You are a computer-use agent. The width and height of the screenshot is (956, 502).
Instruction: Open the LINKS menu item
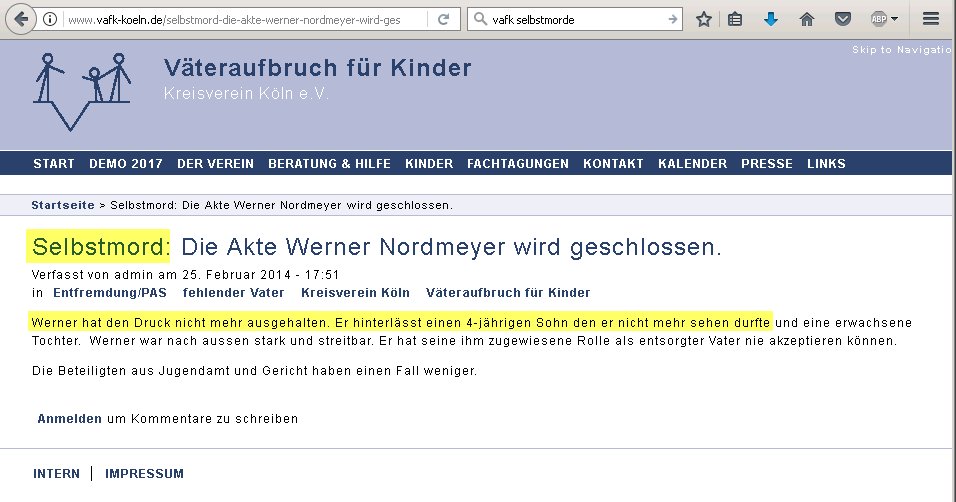826,163
